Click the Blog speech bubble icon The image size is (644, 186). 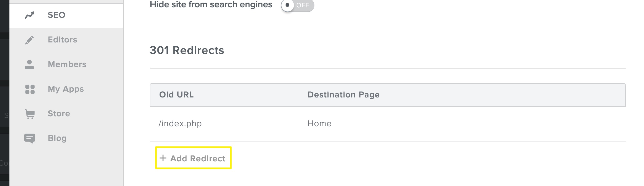point(30,138)
